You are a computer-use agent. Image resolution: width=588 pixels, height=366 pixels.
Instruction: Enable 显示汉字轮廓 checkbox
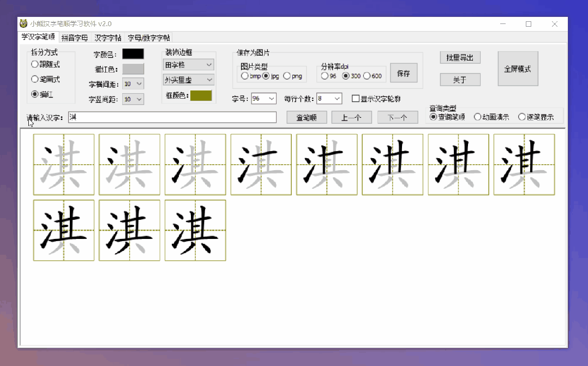(x=376, y=99)
